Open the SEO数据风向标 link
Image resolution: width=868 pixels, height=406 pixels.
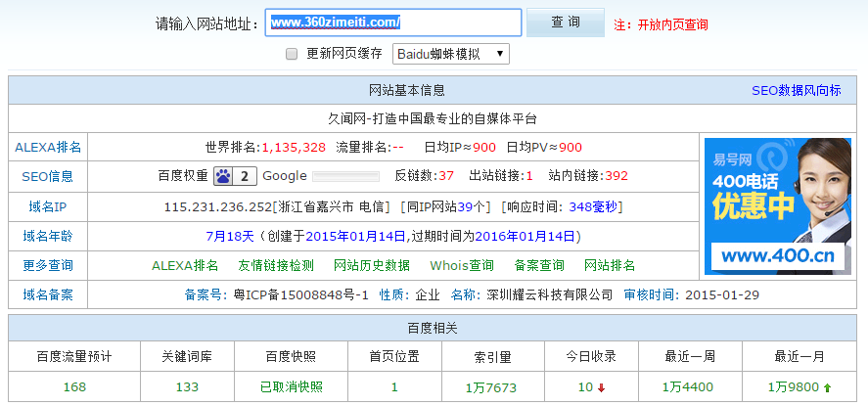click(796, 90)
